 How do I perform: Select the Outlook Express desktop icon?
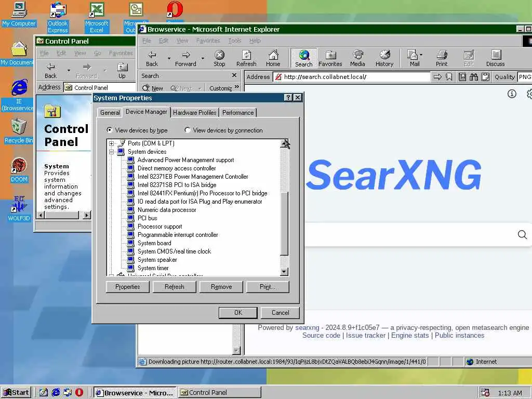coord(58,18)
